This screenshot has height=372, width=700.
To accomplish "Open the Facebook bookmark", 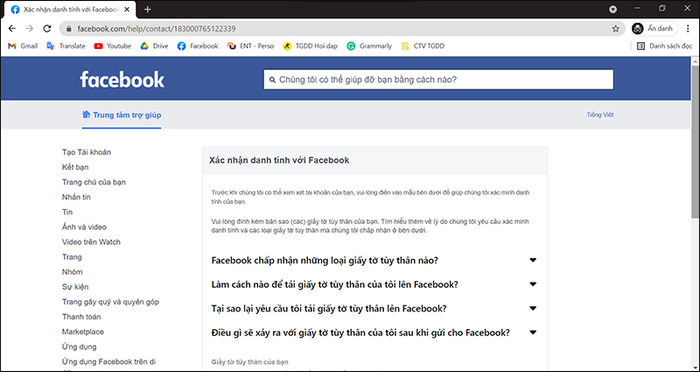I will click(x=198, y=46).
